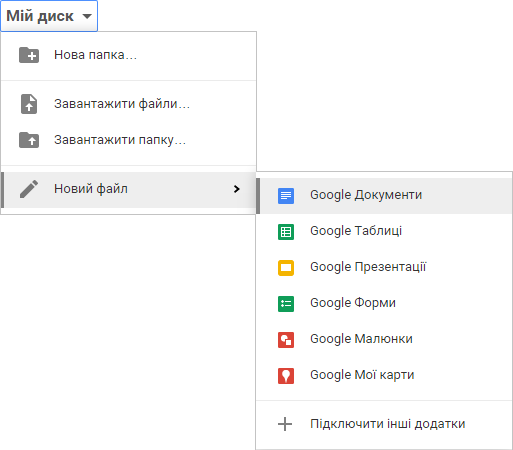Click the yellow Google Slides icon

[286, 268]
